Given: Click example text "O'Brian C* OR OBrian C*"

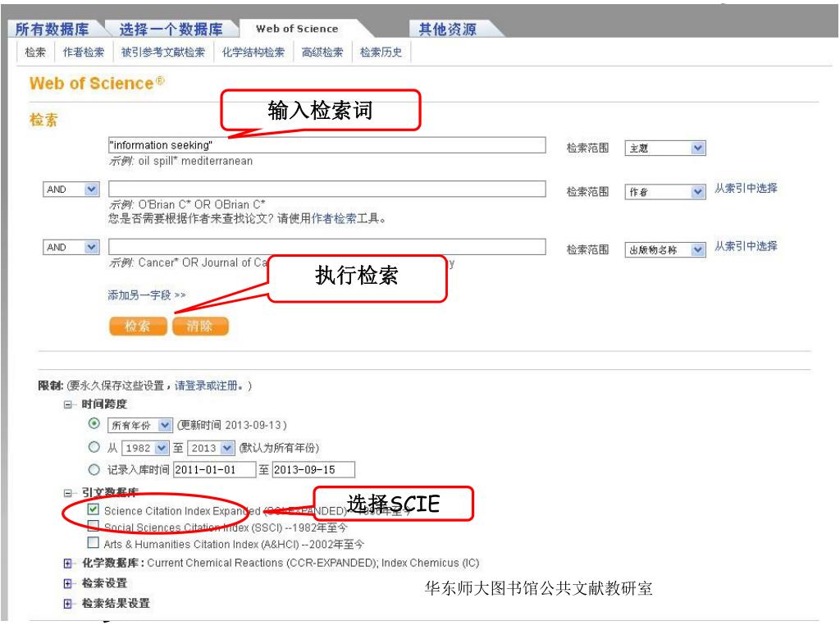Looking at the screenshot, I should [x=202, y=204].
